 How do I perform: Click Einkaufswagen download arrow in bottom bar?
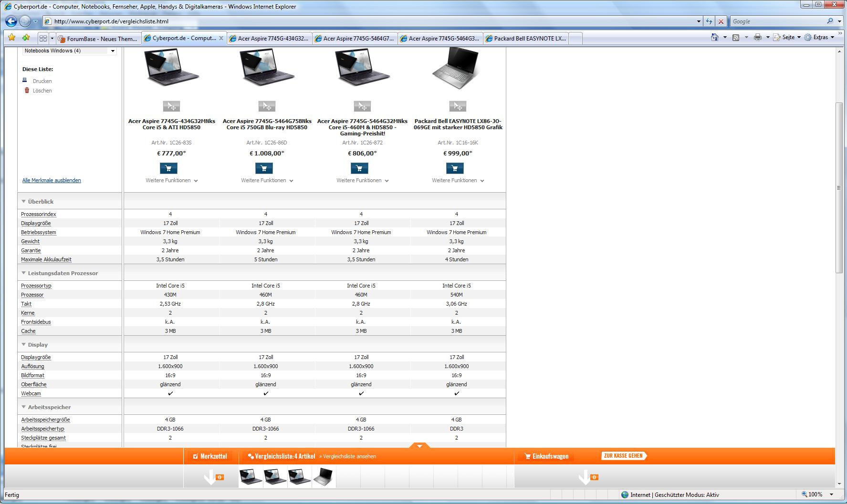(x=585, y=477)
